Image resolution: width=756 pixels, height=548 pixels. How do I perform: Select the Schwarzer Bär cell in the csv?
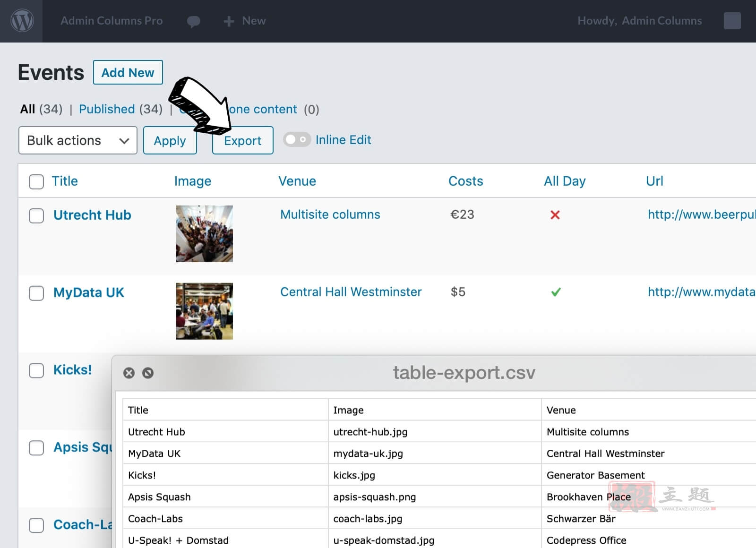pos(649,518)
